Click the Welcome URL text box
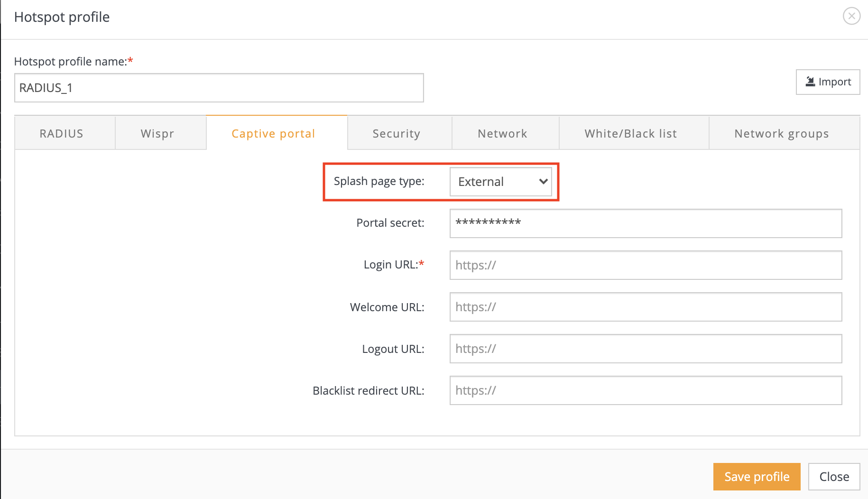 click(645, 307)
